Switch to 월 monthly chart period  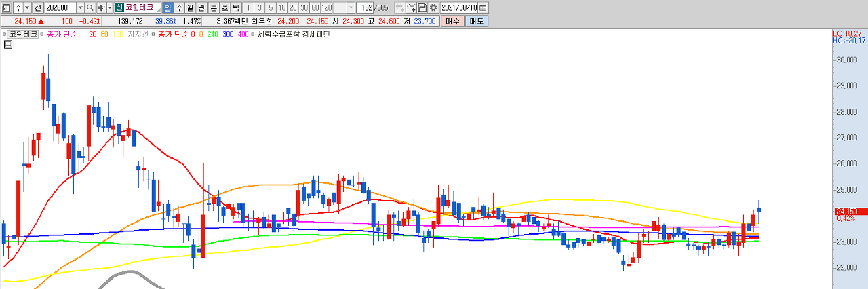[x=190, y=7]
